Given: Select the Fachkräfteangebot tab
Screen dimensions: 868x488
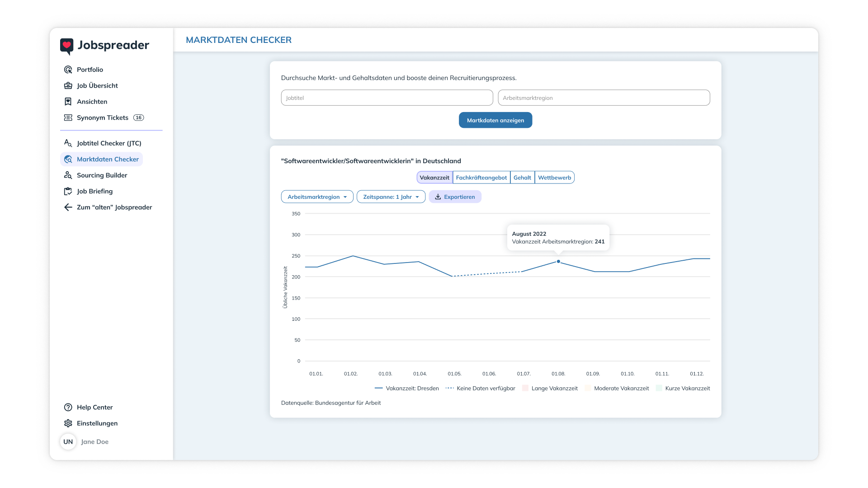Looking at the screenshot, I should pos(481,178).
